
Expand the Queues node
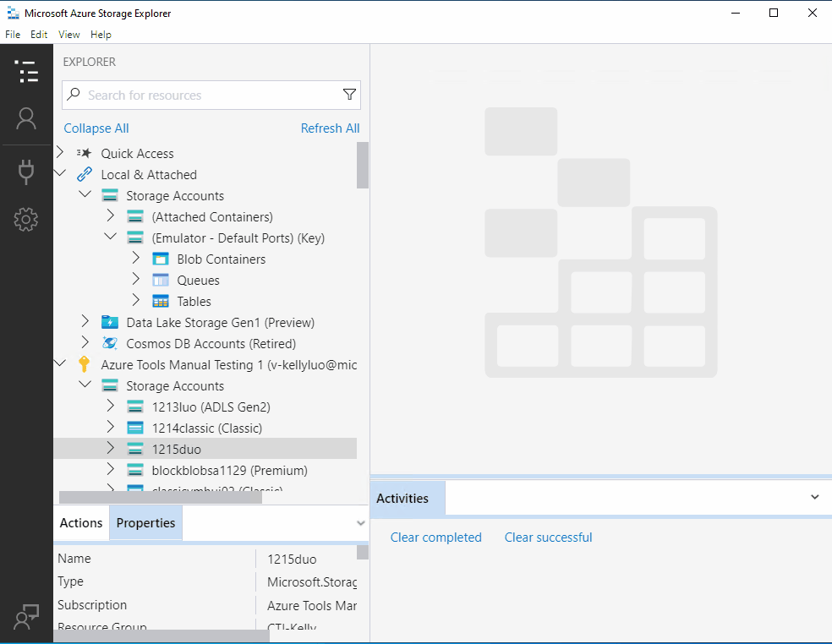pos(136,279)
